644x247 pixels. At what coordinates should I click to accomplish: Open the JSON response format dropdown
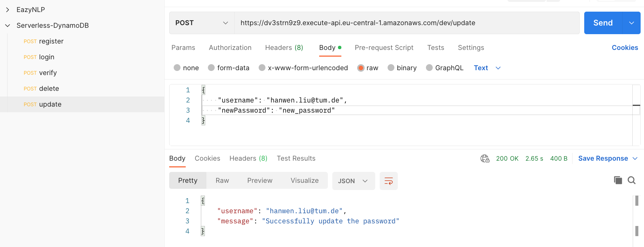click(353, 181)
